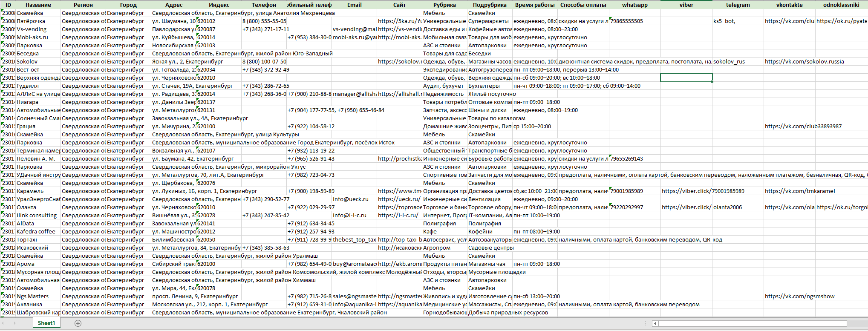Click the add new sheet plus icon
Screen dimensions: 868x331
click(78, 323)
